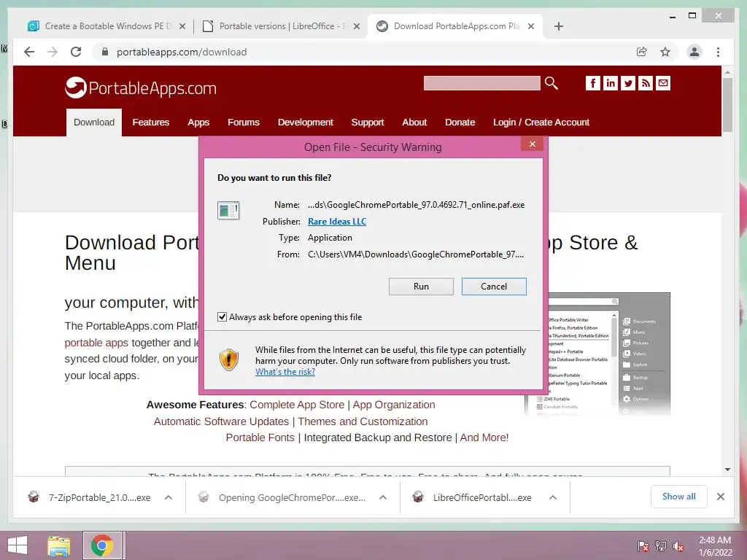Click the muted speaker tray icon

pyautogui.click(x=678, y=546)
